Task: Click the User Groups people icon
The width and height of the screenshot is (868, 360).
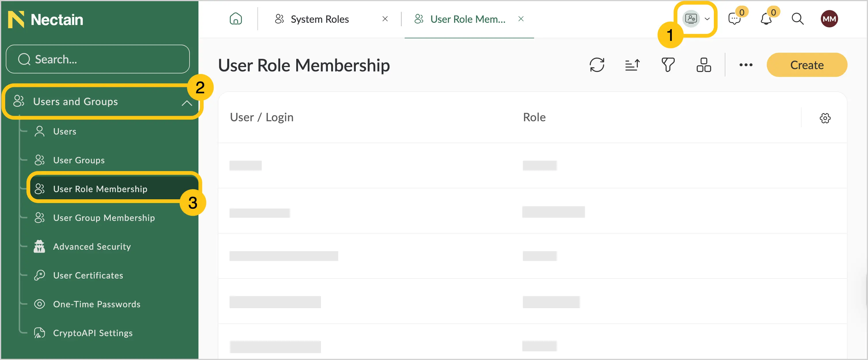Action: (39, 160)
